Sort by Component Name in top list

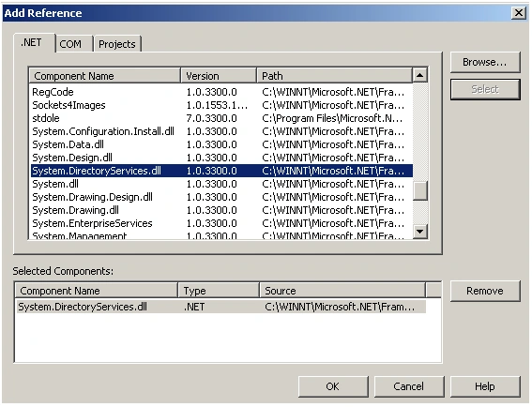tap(105, 76)
